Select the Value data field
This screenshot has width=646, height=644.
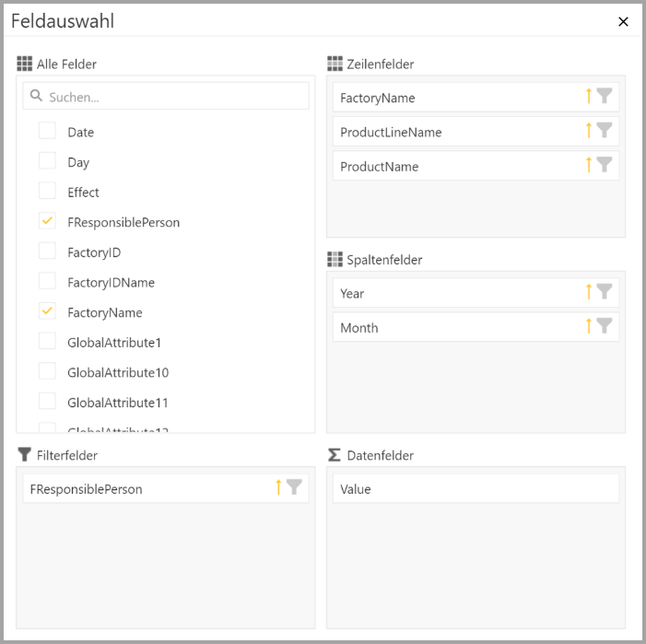[475, 489]
